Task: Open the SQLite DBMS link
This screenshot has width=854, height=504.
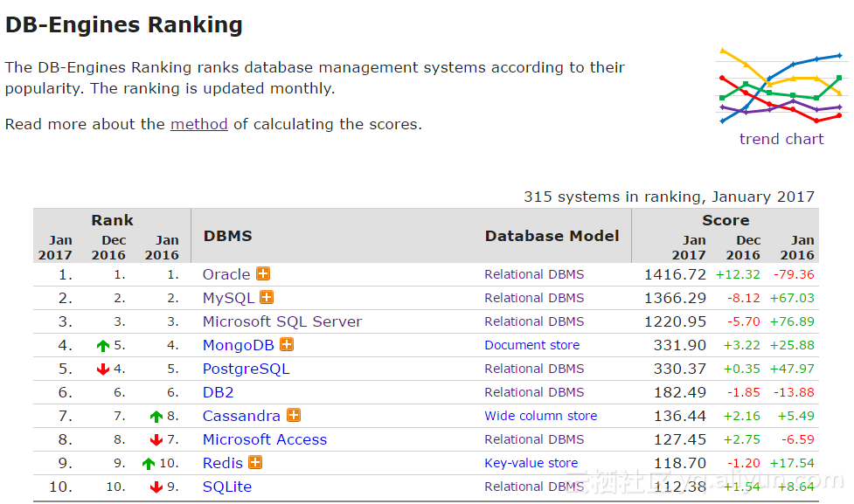Action: (x=227, y=487)
